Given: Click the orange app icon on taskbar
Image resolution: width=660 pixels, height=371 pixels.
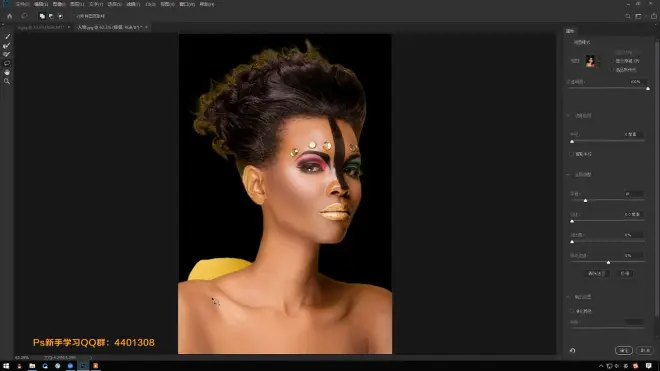Looking at the screenshot, I should click(x=96, y=366).
